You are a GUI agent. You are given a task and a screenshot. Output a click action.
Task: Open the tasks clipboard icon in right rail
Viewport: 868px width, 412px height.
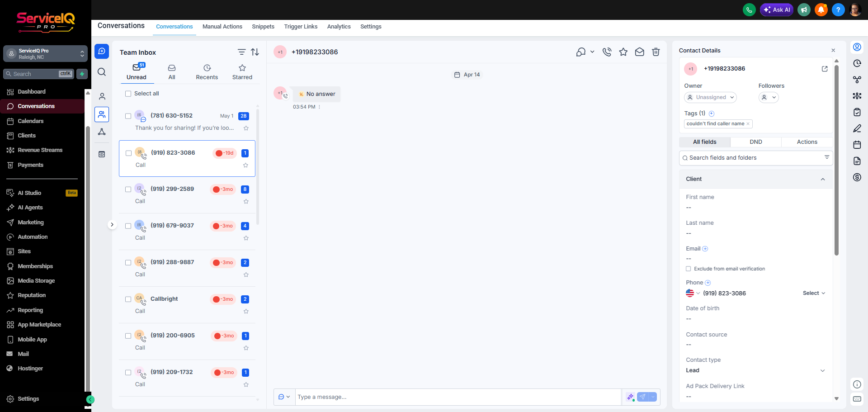857,112
